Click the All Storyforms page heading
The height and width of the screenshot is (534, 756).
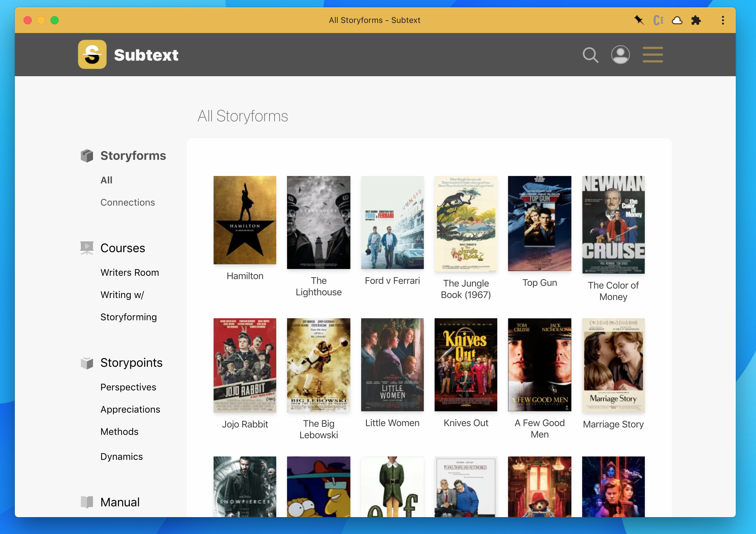[243, 116]
